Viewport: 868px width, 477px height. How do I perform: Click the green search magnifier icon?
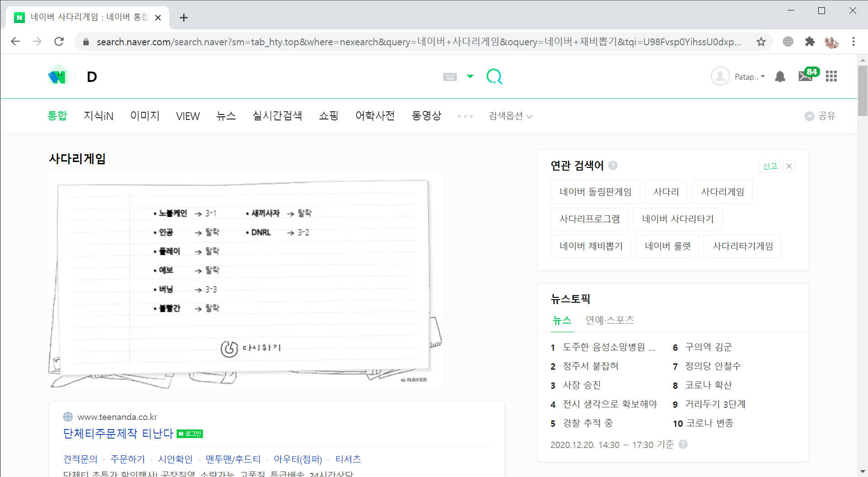click(x=494, y=76)
